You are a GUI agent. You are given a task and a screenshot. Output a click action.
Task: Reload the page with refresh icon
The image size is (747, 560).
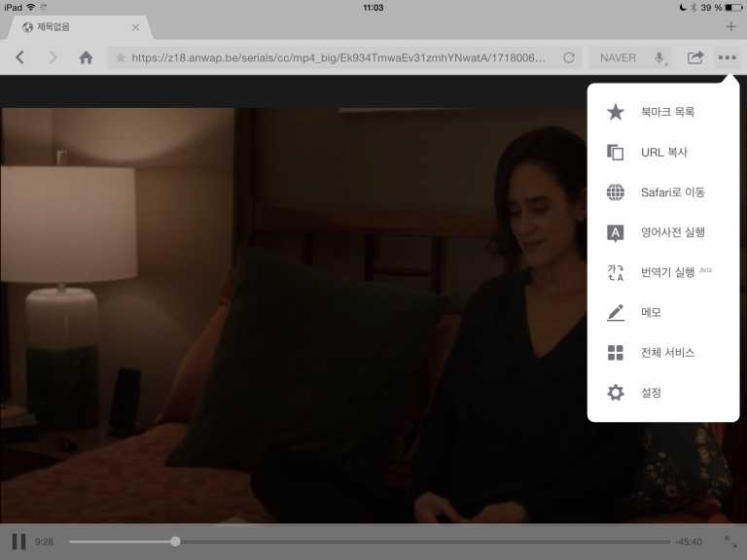(x=569, y=57)
